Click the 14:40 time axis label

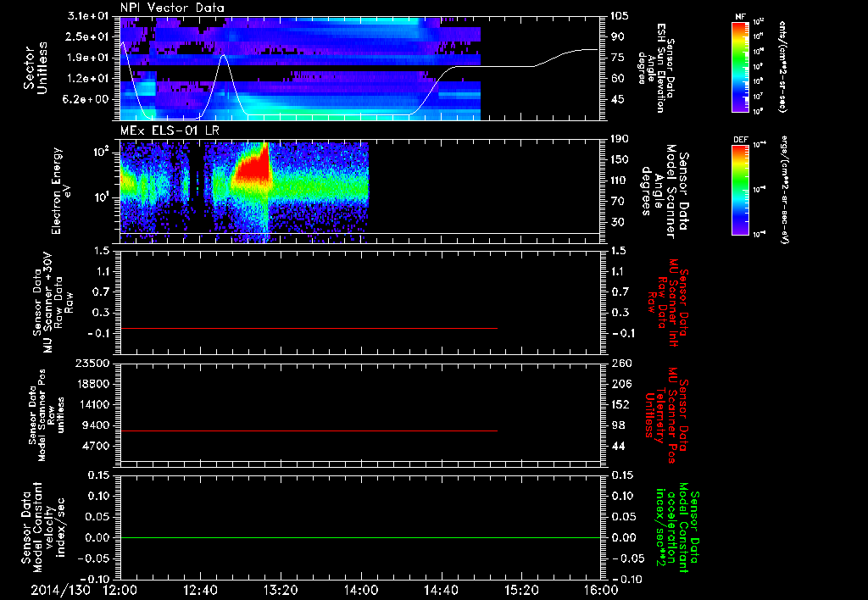click(x=441, y=590)
